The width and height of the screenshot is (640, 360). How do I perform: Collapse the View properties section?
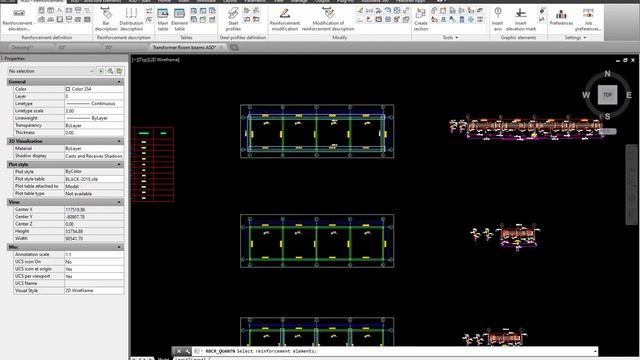tap(119, 202)
